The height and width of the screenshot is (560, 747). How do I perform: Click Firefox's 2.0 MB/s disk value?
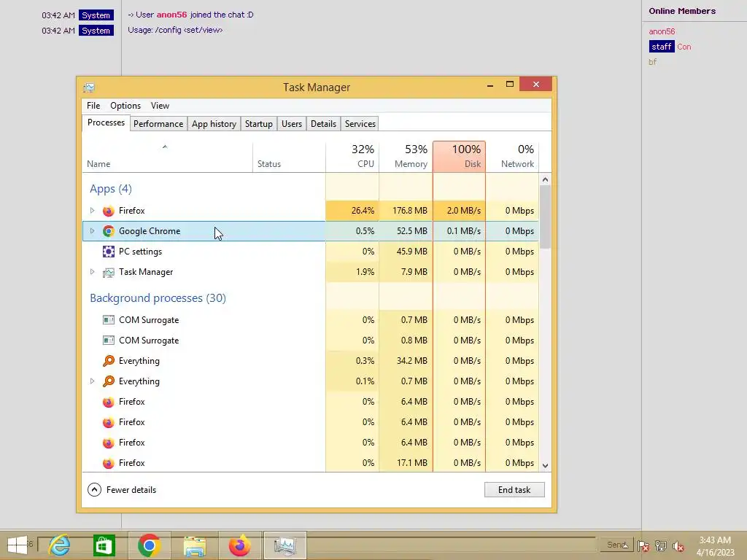coord(463,211)
